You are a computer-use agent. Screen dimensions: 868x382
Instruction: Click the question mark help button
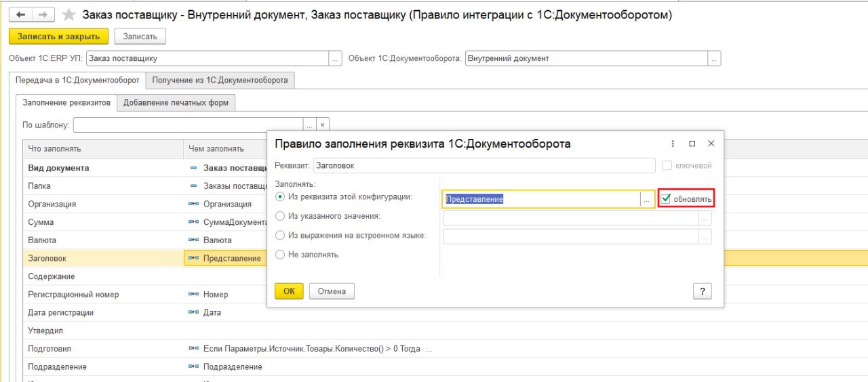click(x=702, y=291)
